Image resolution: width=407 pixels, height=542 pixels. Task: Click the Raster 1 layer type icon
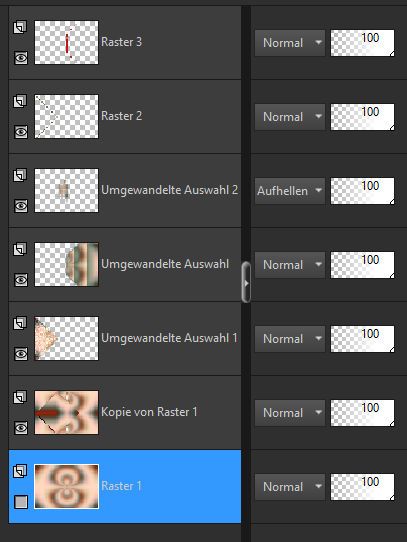tap(20, 471)
